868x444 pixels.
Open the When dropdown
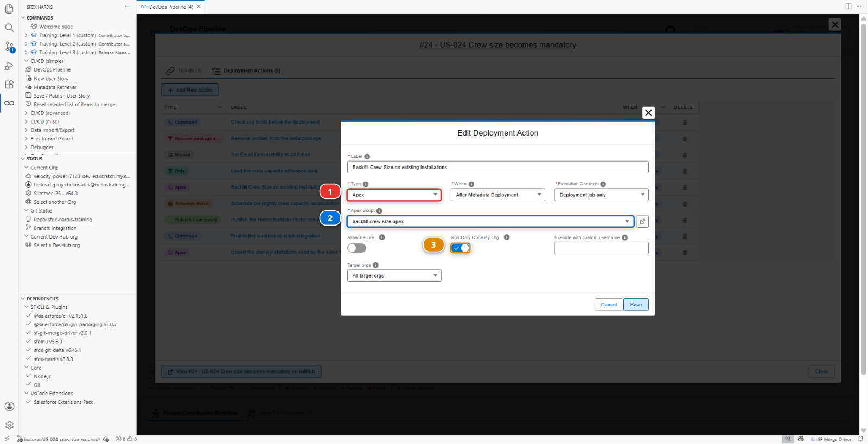tap(498, 195)
